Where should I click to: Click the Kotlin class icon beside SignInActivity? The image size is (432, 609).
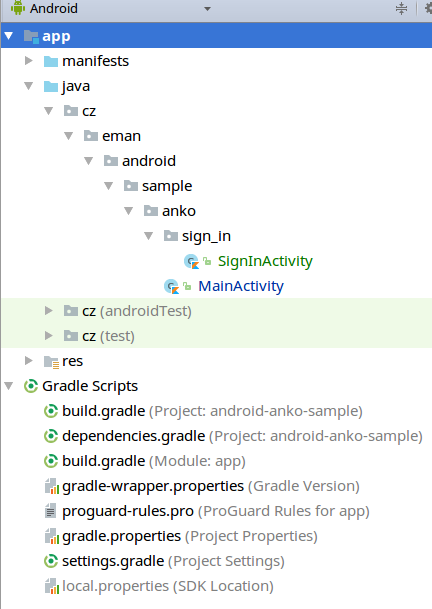(191, 261)
